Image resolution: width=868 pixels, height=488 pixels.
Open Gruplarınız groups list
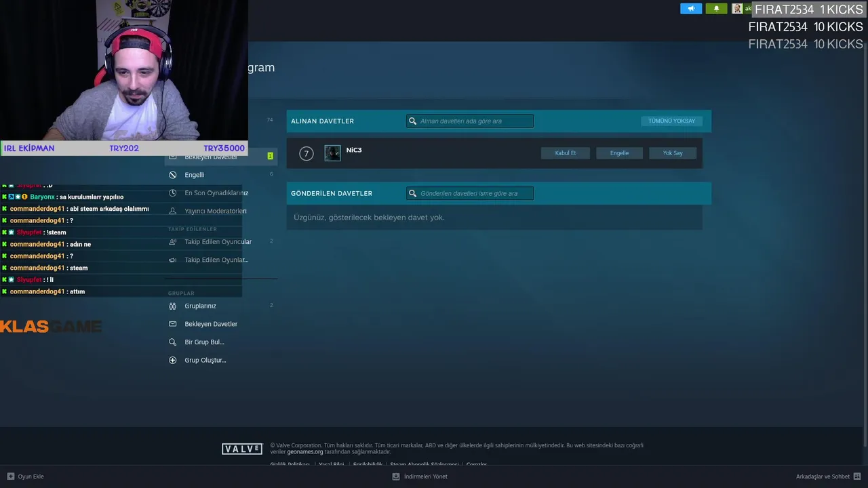click(x=200, y=306)
